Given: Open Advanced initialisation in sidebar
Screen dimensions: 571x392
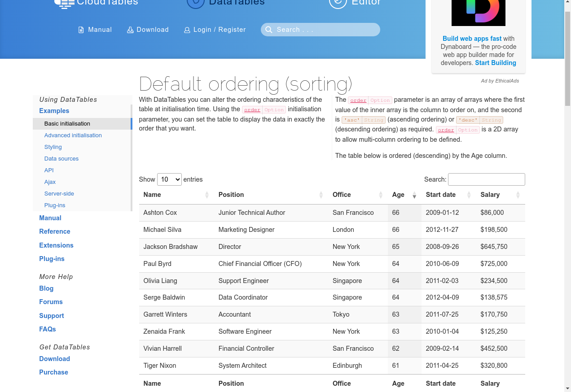Looking at the screenshot, I should point(73,135).
